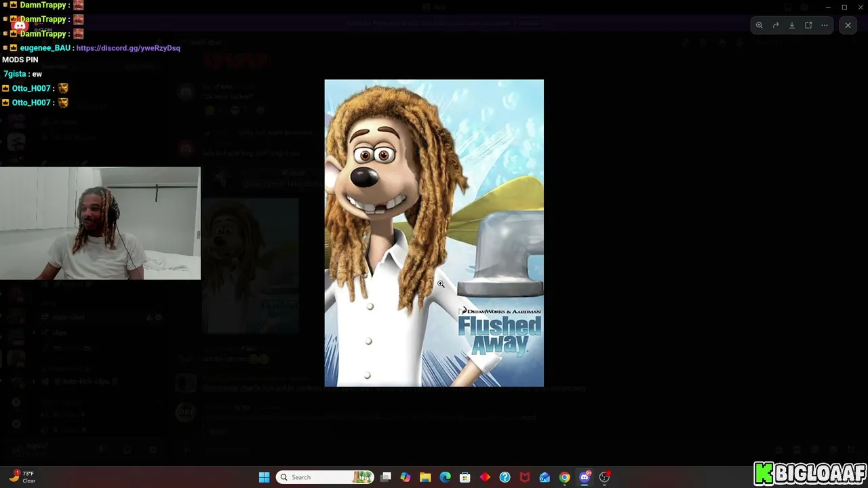
Task: Click the 7gista username in chat
Action: point(14,74)
